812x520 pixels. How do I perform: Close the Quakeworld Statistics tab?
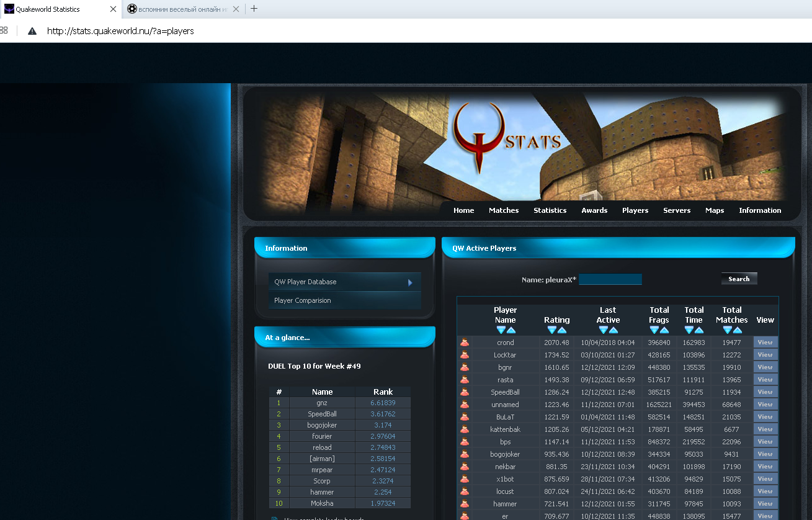[113, 9]
